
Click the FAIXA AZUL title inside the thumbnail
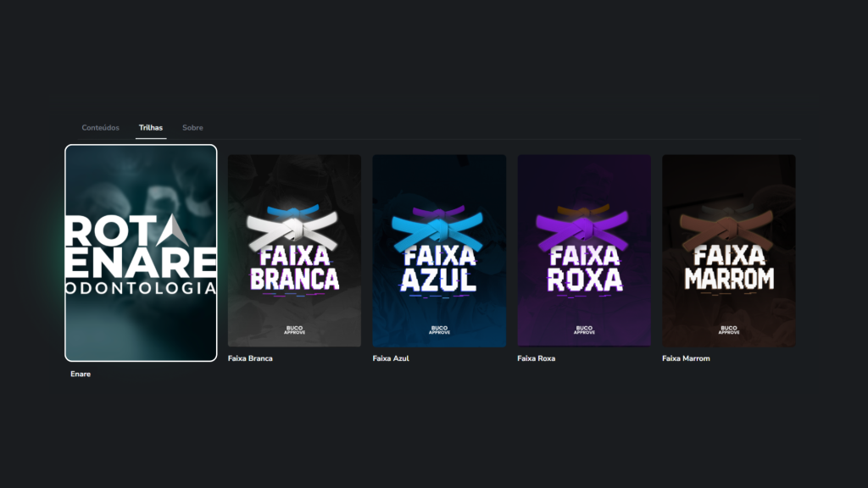(x=439, y=269)
